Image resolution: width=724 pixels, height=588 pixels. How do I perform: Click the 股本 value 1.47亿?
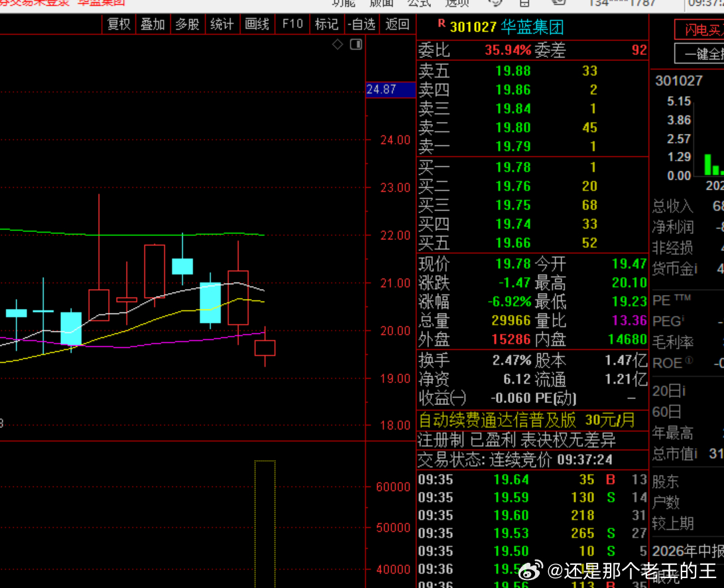[x=626, y=360]
